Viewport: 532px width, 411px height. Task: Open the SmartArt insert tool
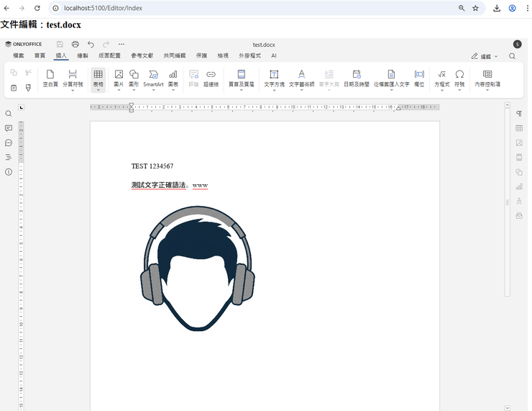[x=153, y=75]
